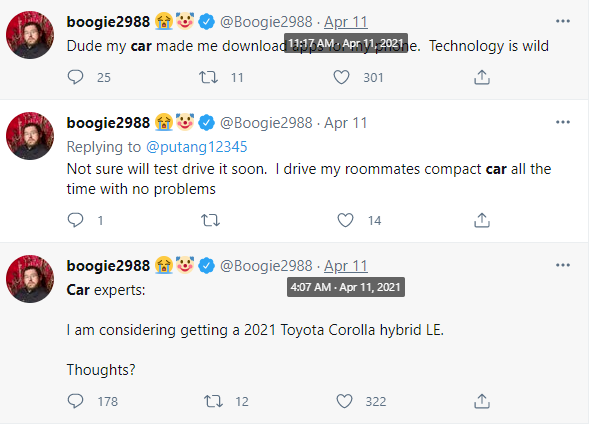Like the Car experts tweet with 322 likes
The height and width of the screenshot is (424, 589).
(344, 401)
